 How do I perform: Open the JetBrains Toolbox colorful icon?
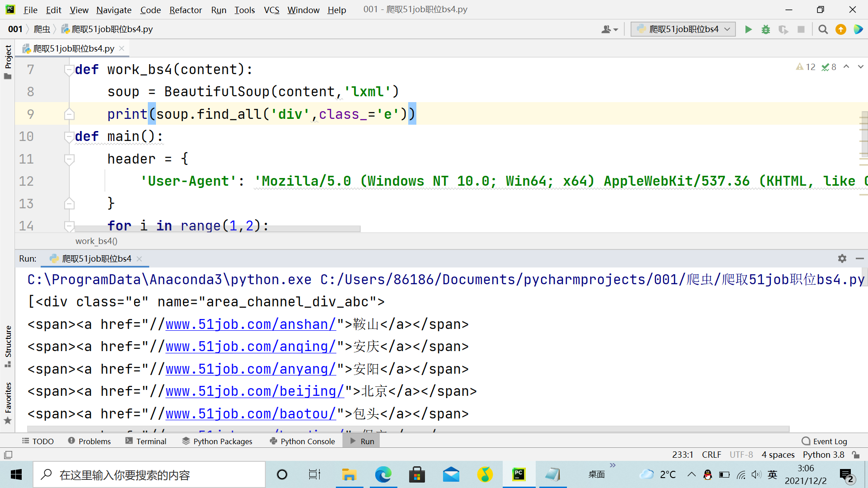[858, 29]
